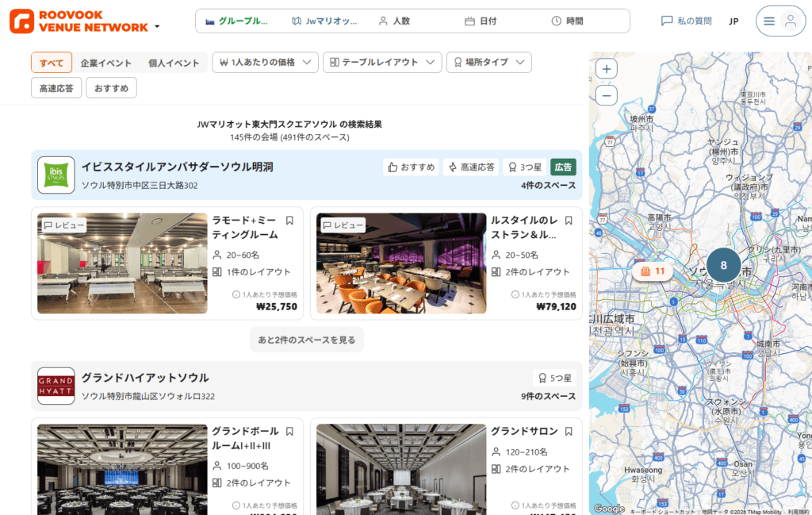Open イビススタイルアンバサダーソウル明洞 venue title
Image resolution: width=812 pixels, height=515 pixels.
pyautogui.click(x=178, y=167)
